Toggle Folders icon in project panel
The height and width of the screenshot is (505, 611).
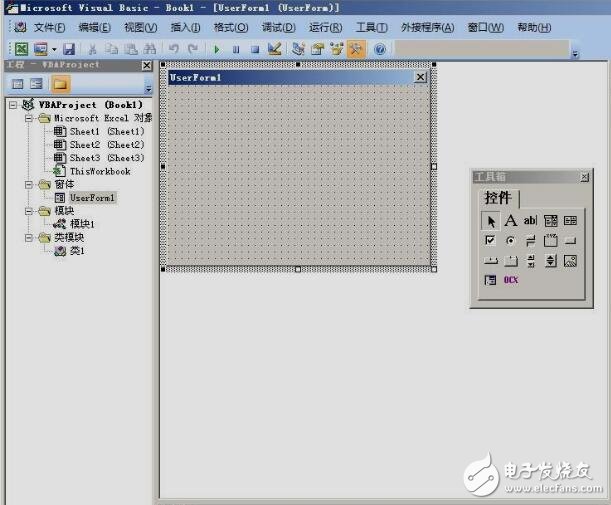coord(60,84)
